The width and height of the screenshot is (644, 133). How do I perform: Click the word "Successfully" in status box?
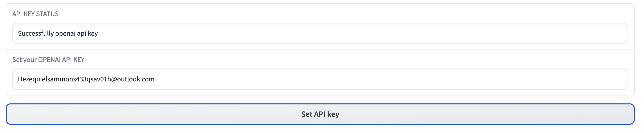[x=36, y=33]
